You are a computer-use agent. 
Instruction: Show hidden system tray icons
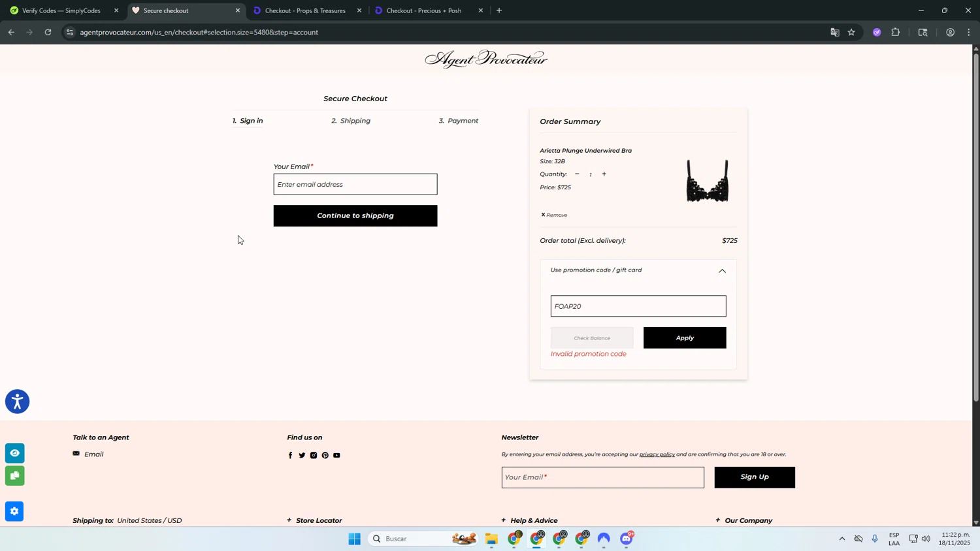841,539
